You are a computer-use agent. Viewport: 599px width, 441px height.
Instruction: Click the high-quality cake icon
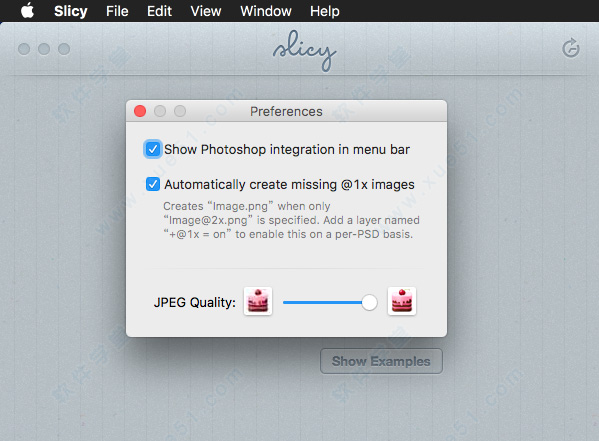pyautogui.click(x=402, y=301)
